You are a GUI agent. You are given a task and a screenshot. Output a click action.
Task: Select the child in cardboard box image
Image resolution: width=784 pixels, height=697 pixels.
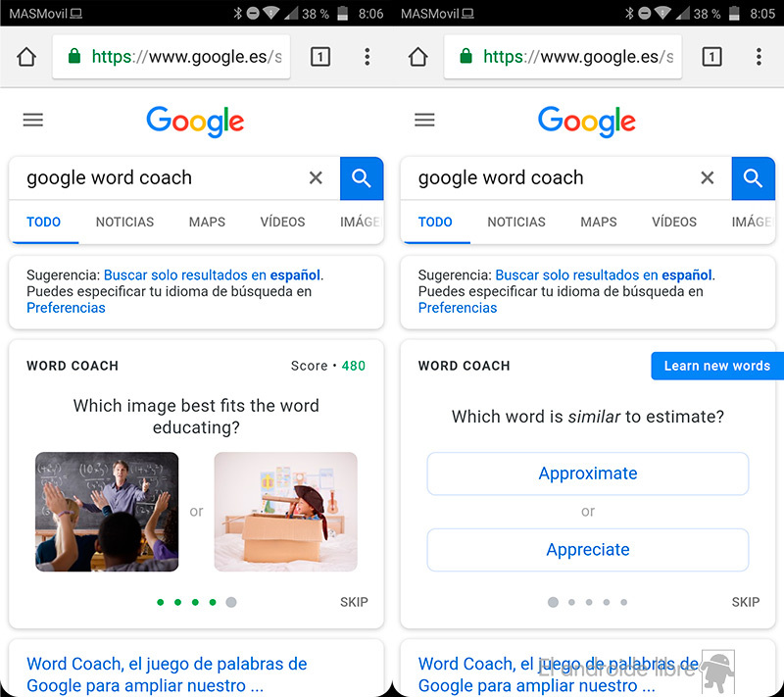point(285,511)
